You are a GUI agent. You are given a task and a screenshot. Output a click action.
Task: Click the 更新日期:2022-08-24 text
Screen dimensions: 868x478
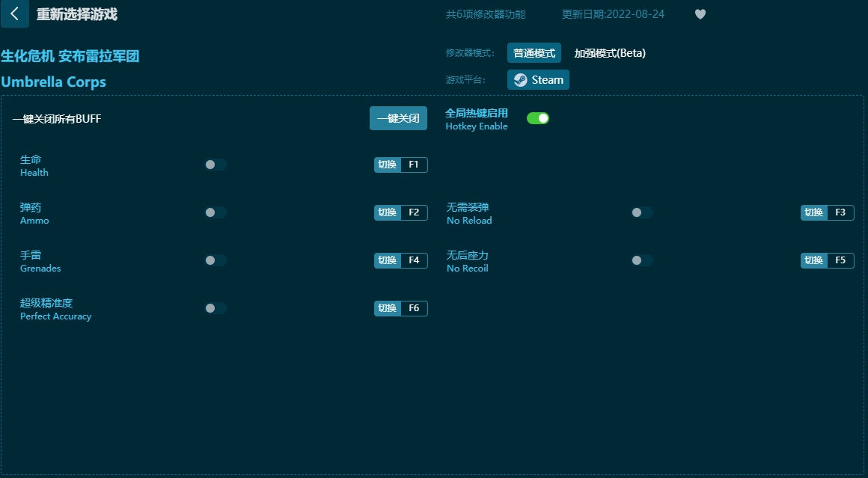(x=613, y=14)
